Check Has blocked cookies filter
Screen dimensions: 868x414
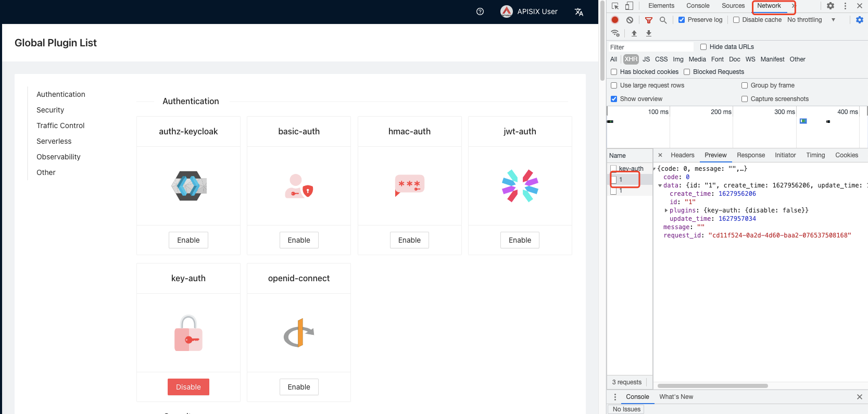[614, 72]
